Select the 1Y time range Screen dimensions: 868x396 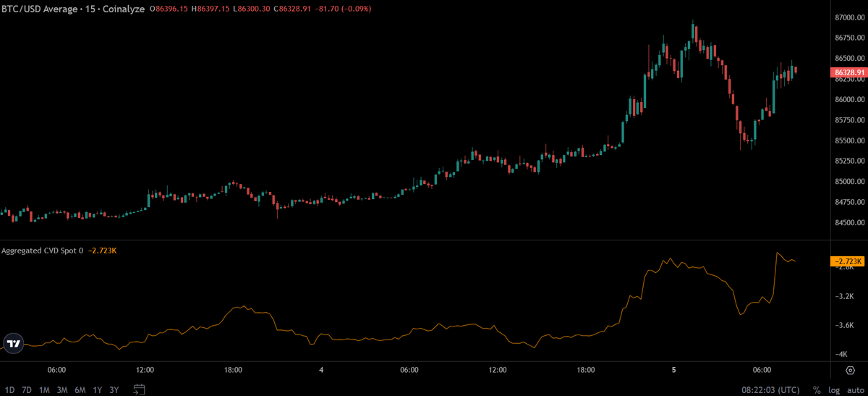coord(97,390)
